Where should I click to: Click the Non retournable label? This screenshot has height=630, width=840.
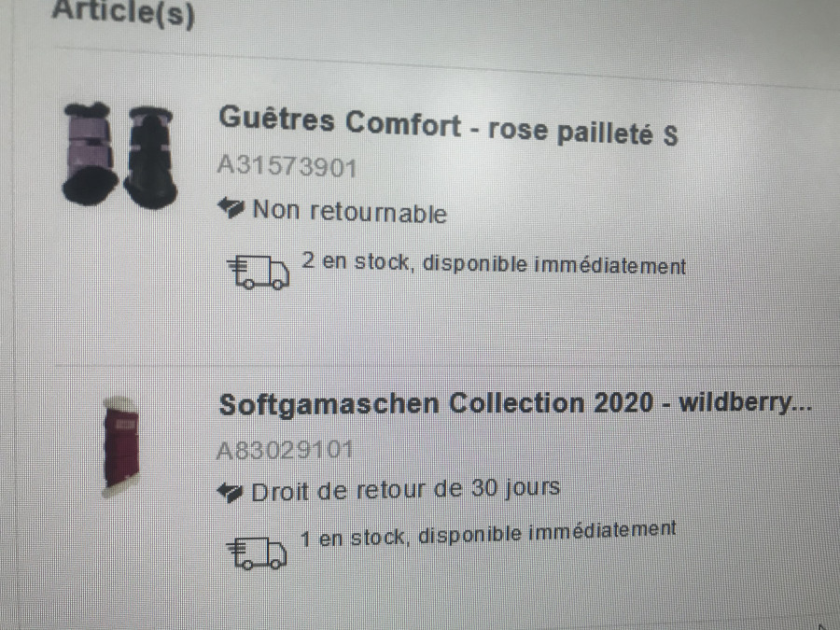(x=349, y=211)
